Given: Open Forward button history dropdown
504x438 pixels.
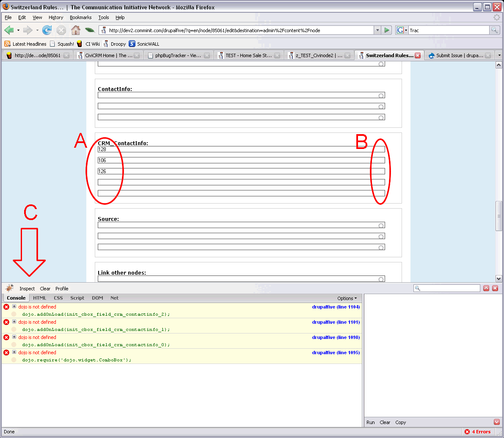Looking at the screenshot, I should 37,30.
